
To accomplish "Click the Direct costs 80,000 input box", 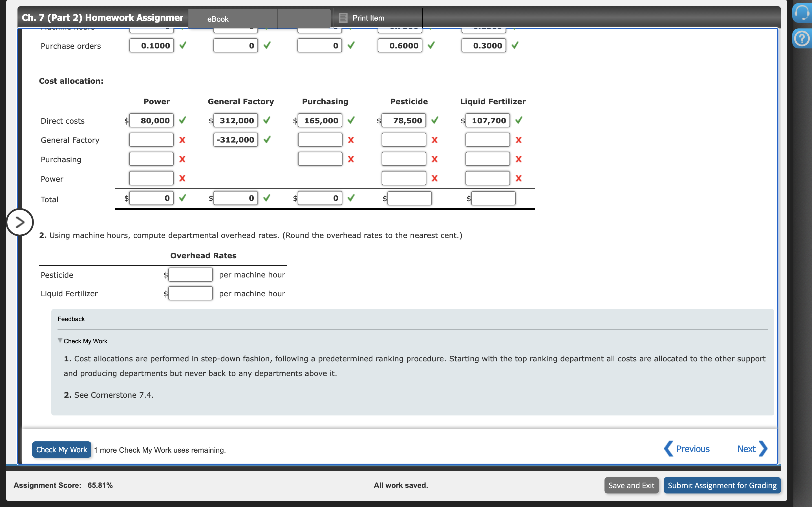I will click(x=151, y=120).
